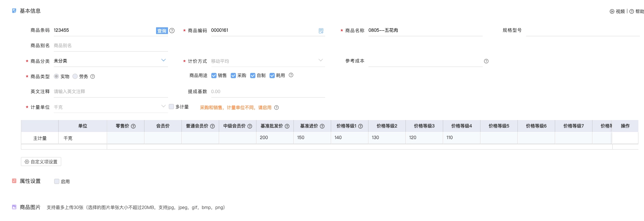Click the 商品用途 help question icon
Screen dimensions: 644x221
click(291, 75)
